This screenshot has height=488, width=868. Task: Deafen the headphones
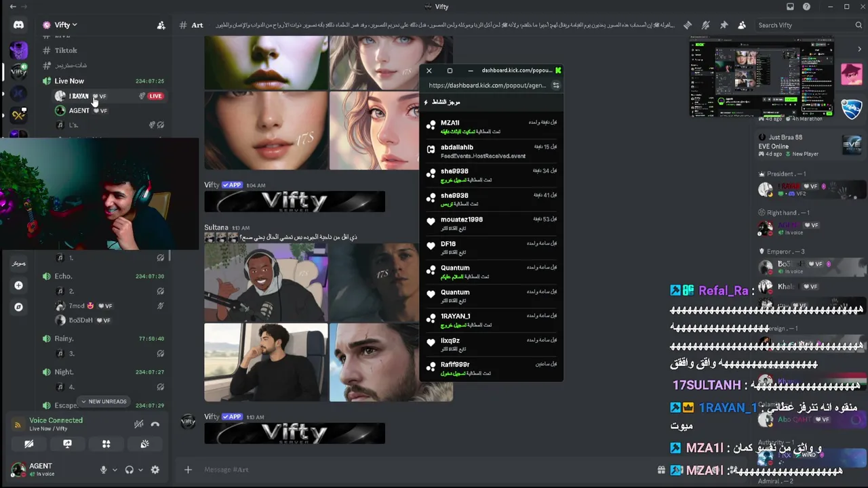(130, 470)
